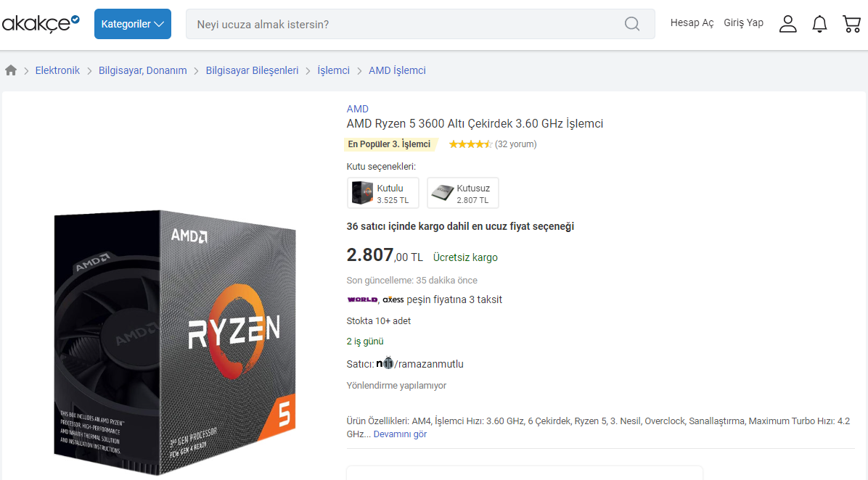Viewport: 868px width, 480px height.
Task: Expand details with Devamını gör
Action: coord(400,434)
